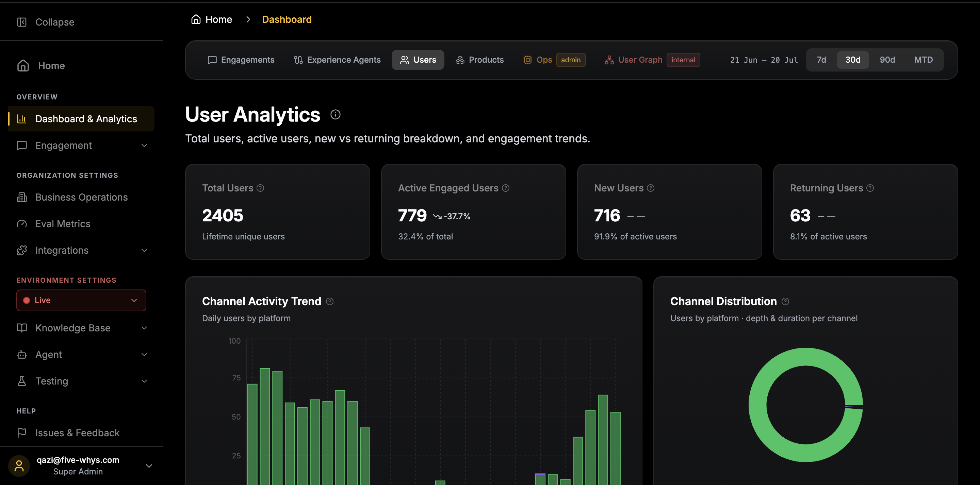Viewport: 980px width, 485px height.
Task: Switch to the Experience Agents tab
Action: pyautogui.click(x=337, y=60)
